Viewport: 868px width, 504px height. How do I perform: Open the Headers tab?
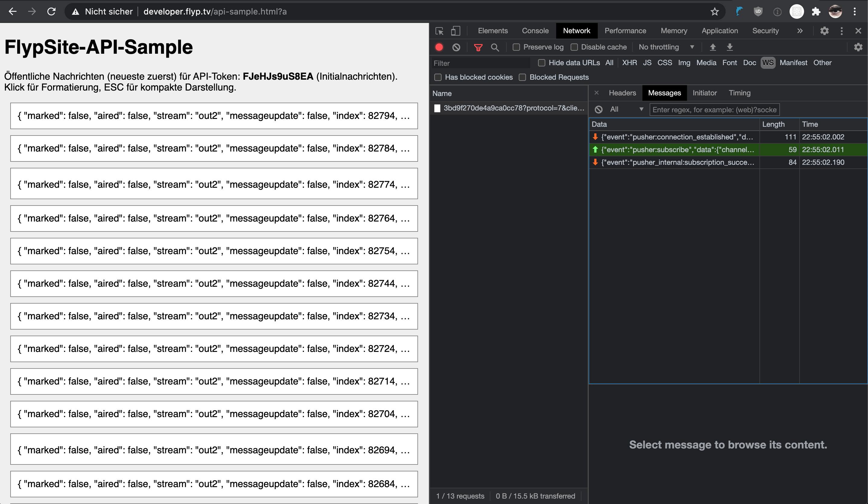622,93
